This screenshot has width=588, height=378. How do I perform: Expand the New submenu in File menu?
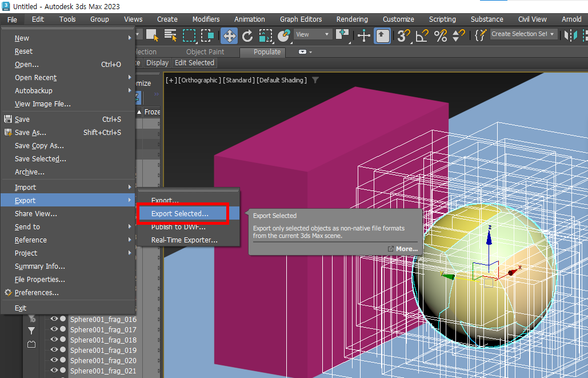(x=68, y=38)
